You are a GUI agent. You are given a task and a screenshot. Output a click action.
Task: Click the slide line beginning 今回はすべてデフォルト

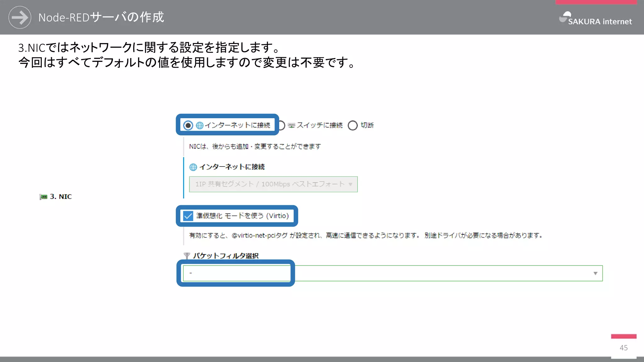click(x=187, y=62)
